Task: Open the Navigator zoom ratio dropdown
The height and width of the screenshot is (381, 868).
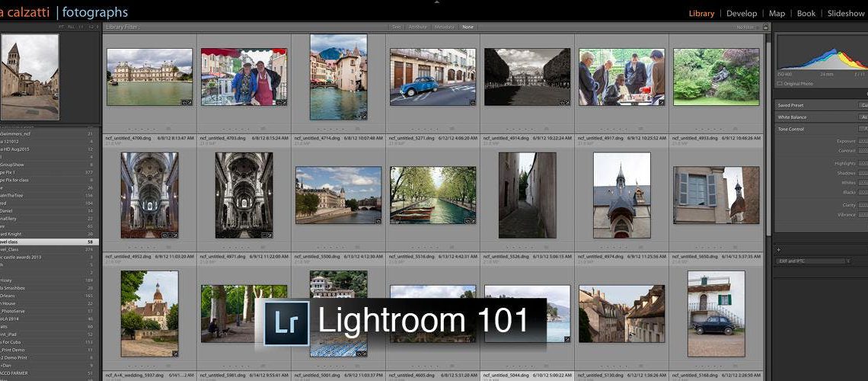Action: pyautogui.click(x=94, y=27)
